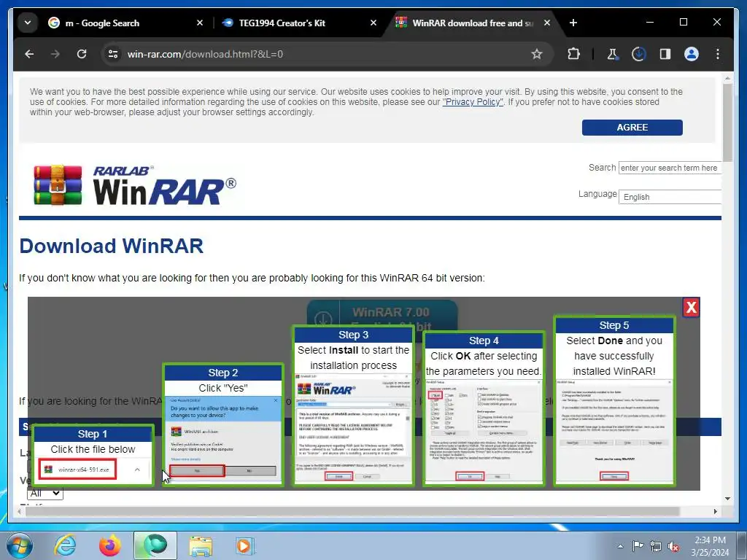Click the forward navigation arrow
Image resolution: width=747 pixels, height=560 pixels.
[x=55, y=54]
